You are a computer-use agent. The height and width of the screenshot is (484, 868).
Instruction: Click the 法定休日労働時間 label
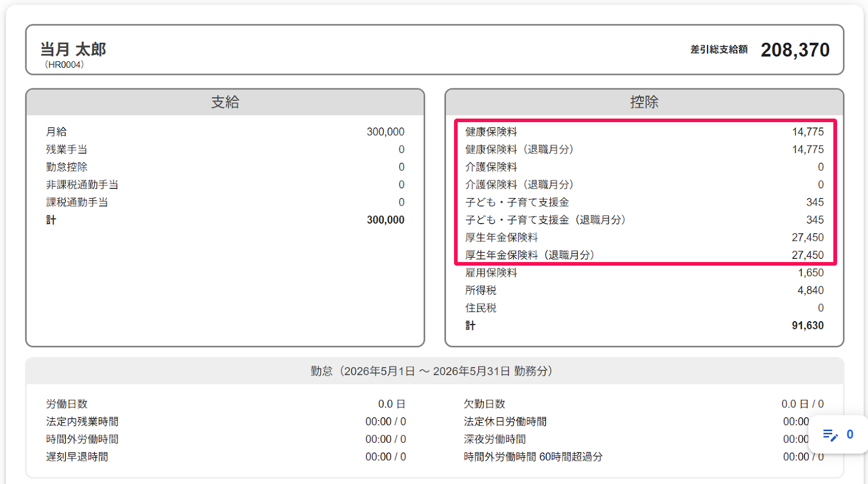pos(505,422)
